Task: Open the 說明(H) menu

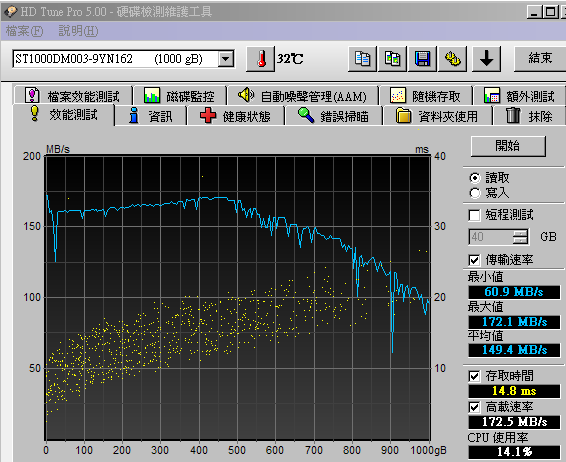Action: point(78,31)
